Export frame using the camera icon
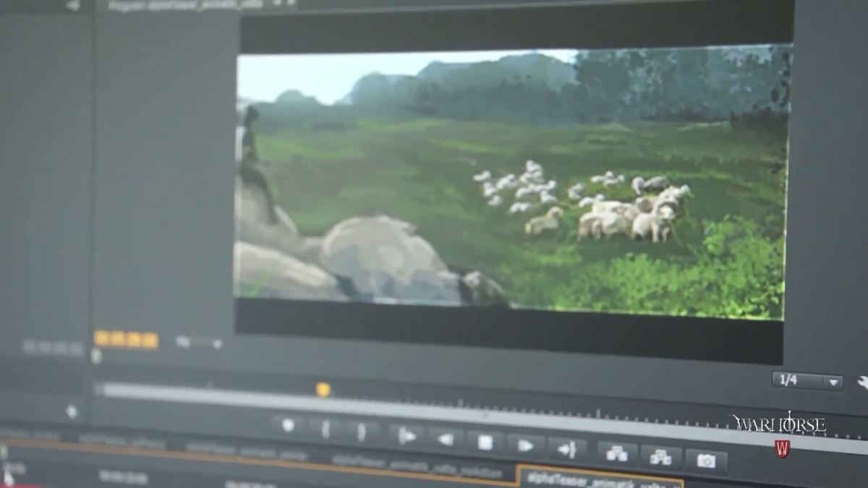 point(705,460)
